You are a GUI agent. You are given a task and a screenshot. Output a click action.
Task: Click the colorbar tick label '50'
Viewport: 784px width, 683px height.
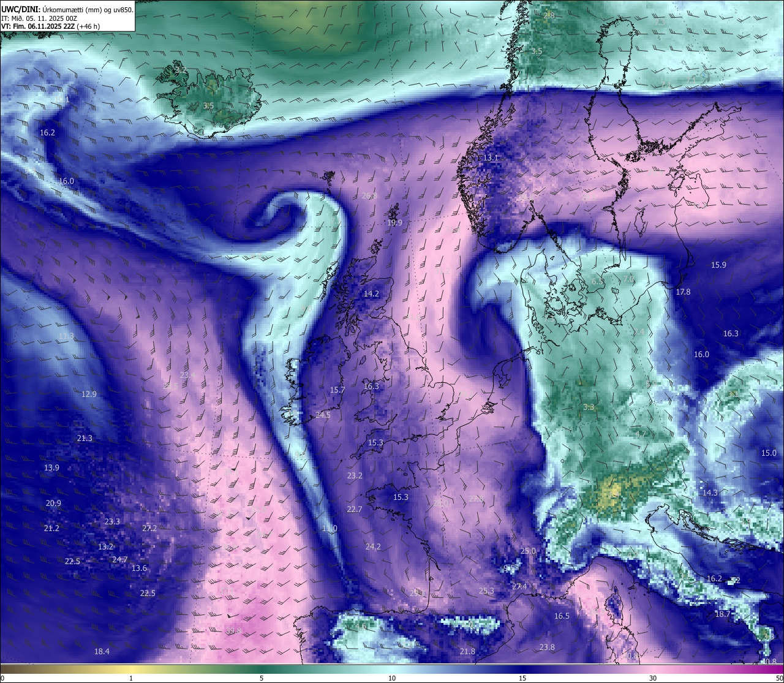pos(779,678)
